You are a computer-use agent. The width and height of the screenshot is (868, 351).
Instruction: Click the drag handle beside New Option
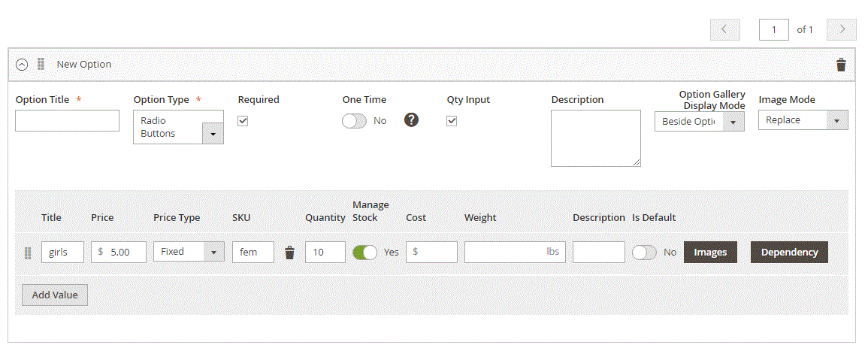[41, 64]
